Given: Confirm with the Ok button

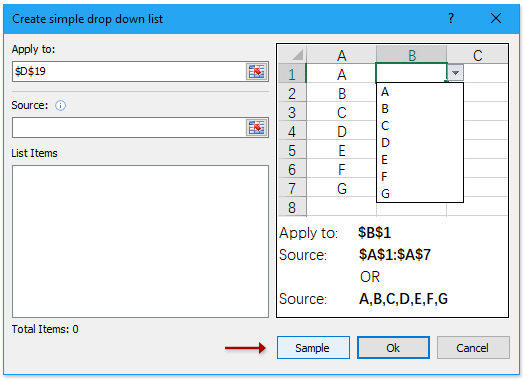Looking at the screenshot, I should point(393,348).
